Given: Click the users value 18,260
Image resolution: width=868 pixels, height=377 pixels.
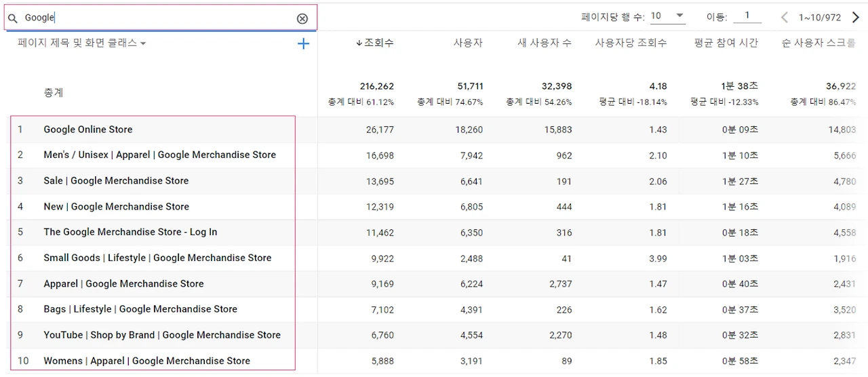Looking at the screenshot, I should click(x=469, y=130).
